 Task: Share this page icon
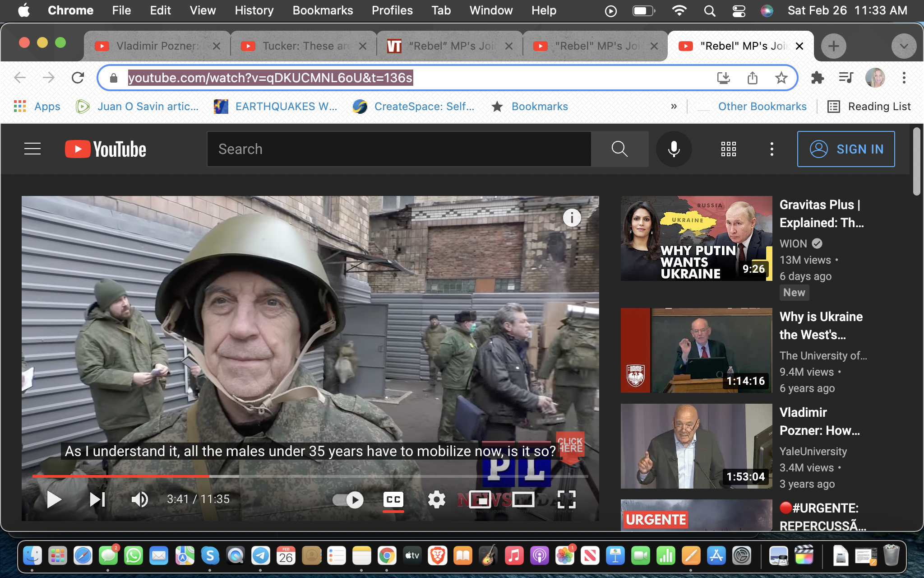[753, 78]
